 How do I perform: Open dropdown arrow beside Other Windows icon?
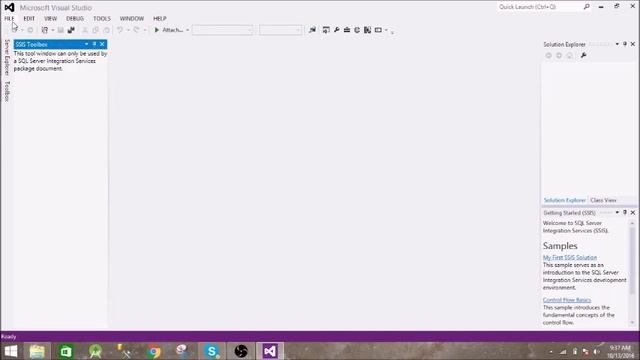[x=386, y=30]
